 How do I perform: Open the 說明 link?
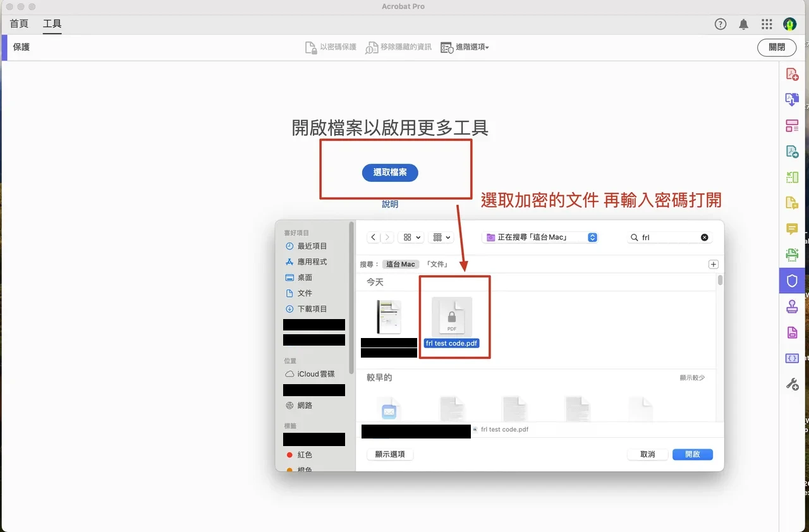pyautogui.click(x=390, y=204)
